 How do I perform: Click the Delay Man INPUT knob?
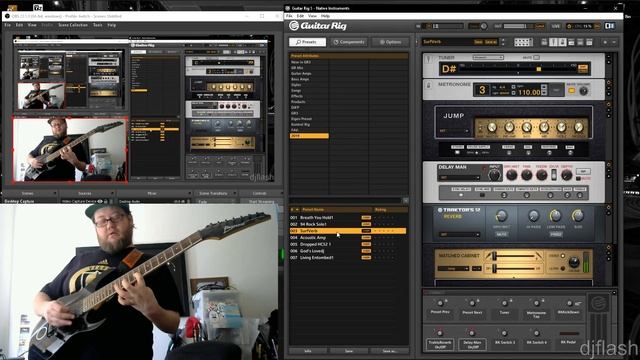pyautogui.click(x=494, y=176)
